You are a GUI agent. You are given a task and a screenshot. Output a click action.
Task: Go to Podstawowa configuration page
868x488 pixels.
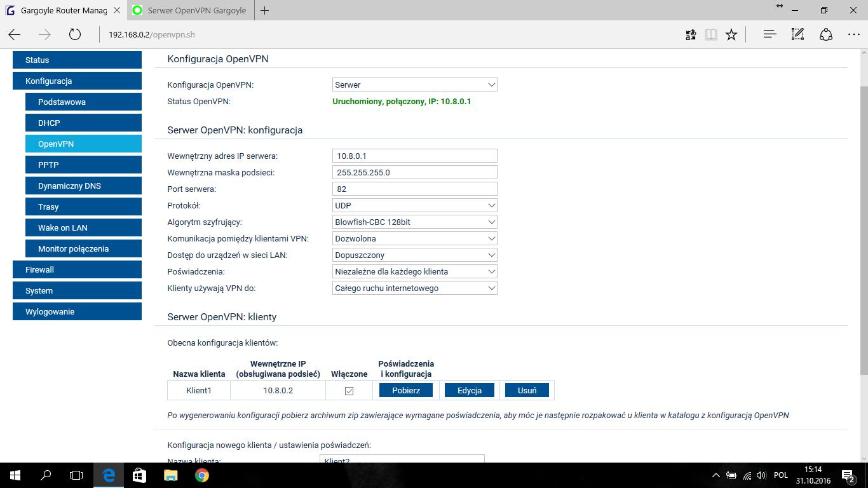tap(83, 102)
